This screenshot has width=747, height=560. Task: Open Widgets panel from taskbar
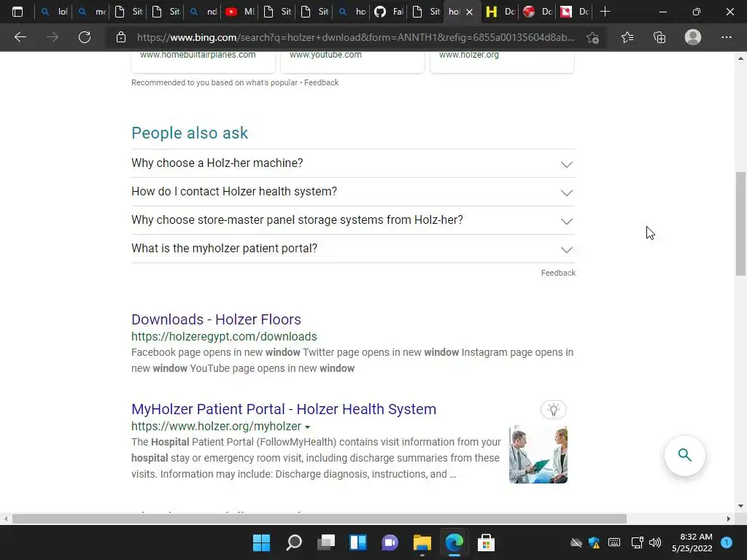coord(357,542)
